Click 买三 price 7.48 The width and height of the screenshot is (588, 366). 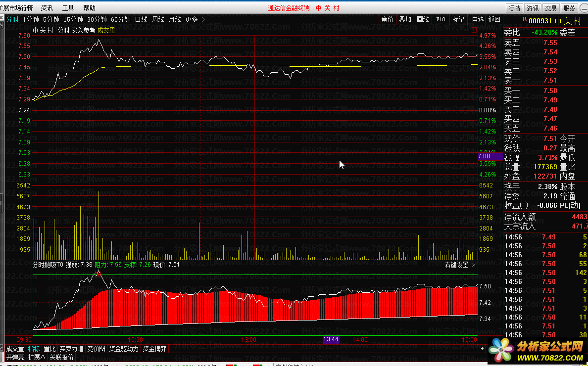click(x=550, y=109)
